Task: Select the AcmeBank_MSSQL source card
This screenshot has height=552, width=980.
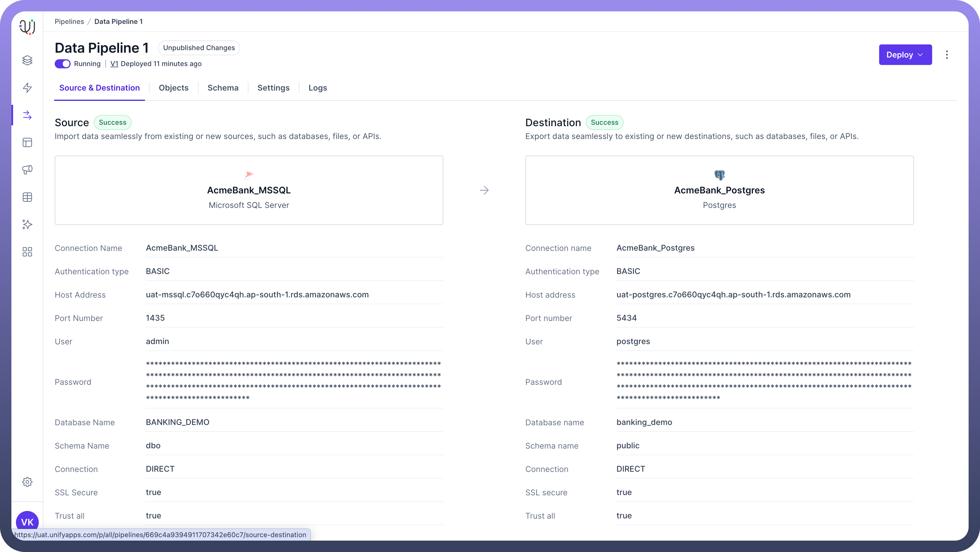Action: click(x=249, y=190)
